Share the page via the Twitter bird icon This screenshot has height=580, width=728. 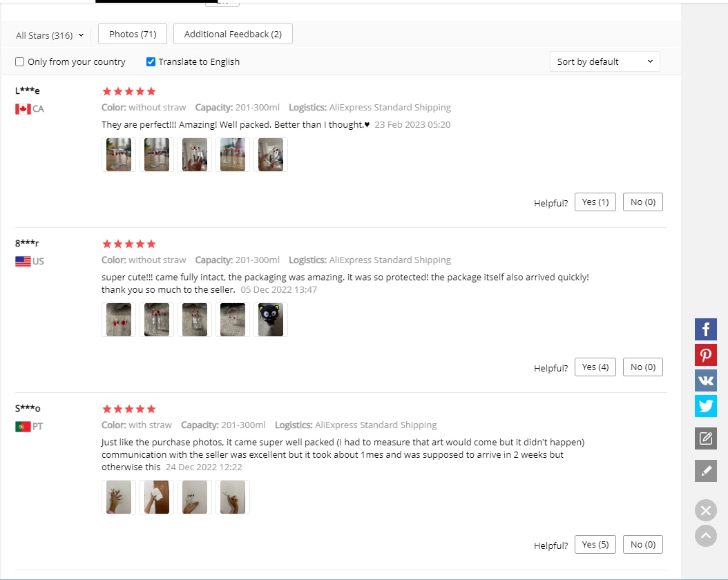(x=706, y=406)
